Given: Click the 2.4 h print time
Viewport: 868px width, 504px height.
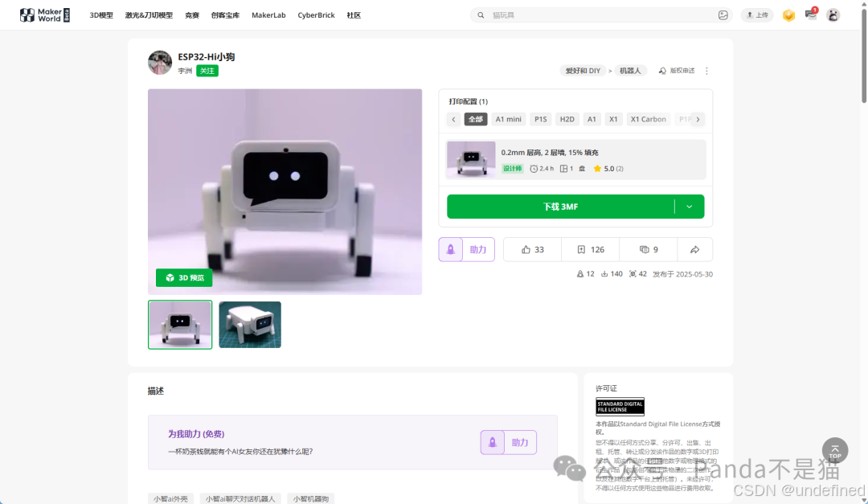Looking at the screenshot, I should click(542, 168).
